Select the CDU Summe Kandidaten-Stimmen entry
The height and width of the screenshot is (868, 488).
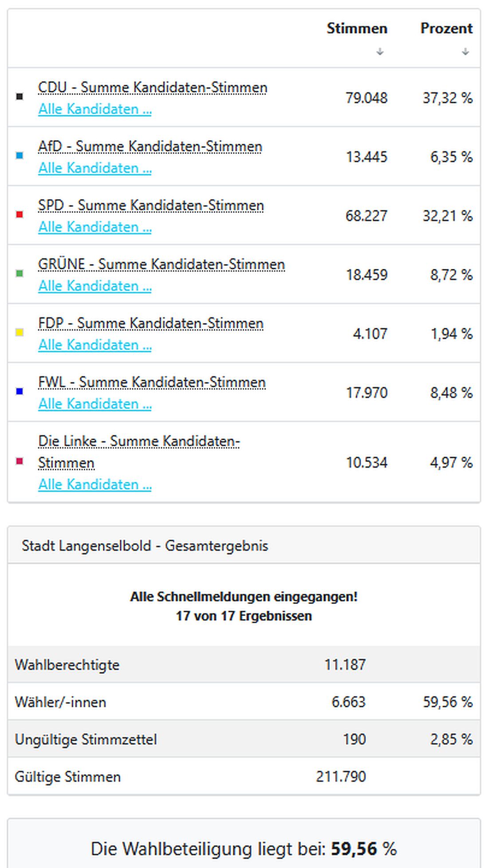(x=152, y=87)
